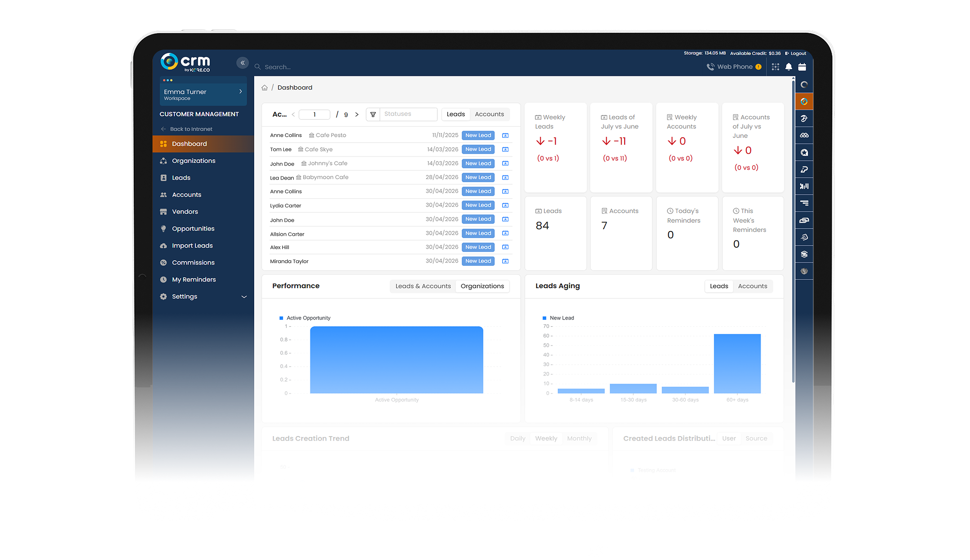Open the calendar icon in header
The image size is (970, 560).
point(802,67)
